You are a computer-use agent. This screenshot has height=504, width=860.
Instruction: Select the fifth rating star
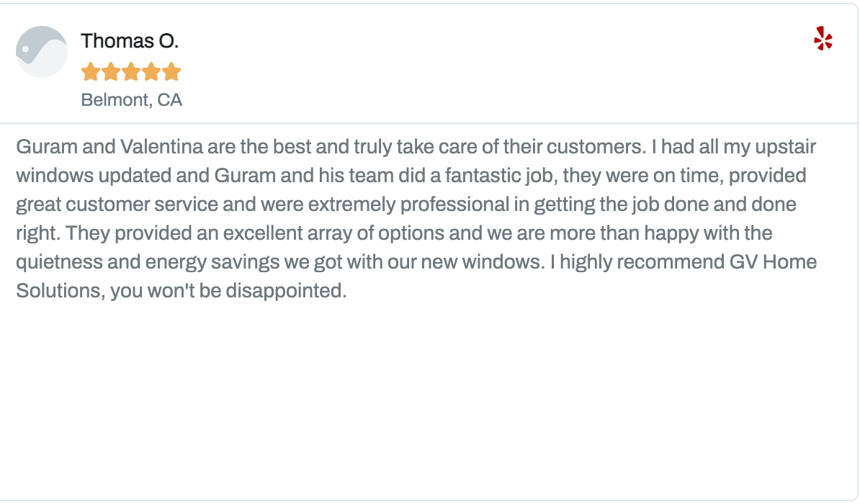click(171, 72)
